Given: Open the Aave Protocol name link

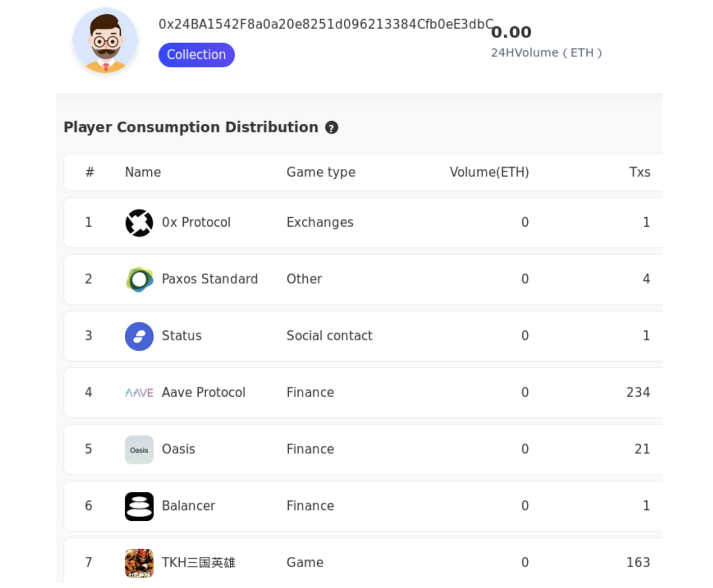Looking at the screenshot, I should pos(204,393).
